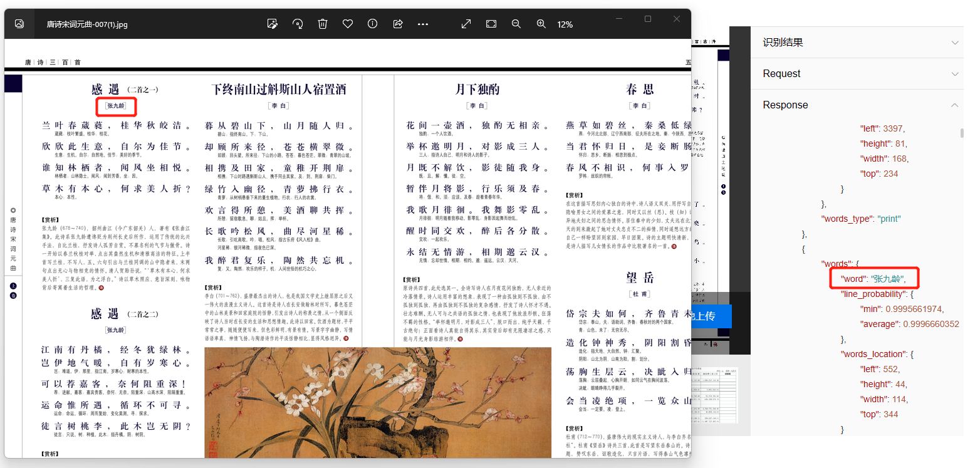Click the Share icon in the toolbar

click(x=398, y=24)
